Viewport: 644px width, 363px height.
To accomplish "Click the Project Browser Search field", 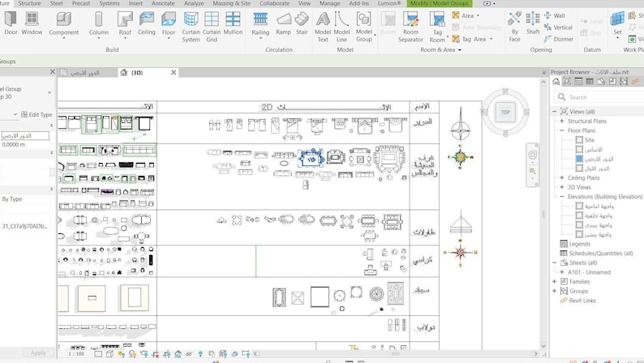I will pyautogui.click(x=599, y=97).
